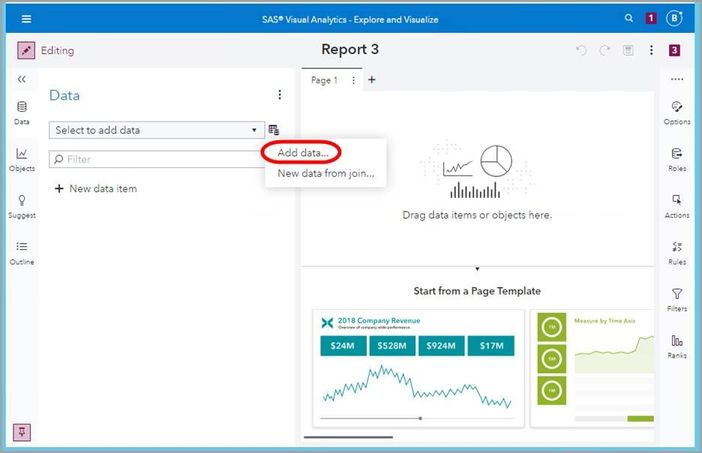Open the Ranks pane

pos(677,346)
